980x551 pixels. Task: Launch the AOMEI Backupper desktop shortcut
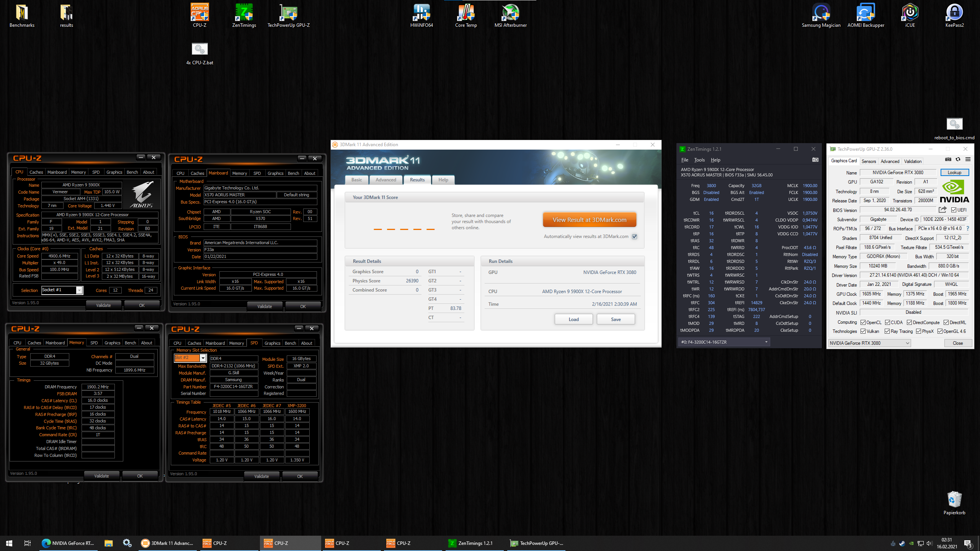(866, 16)
